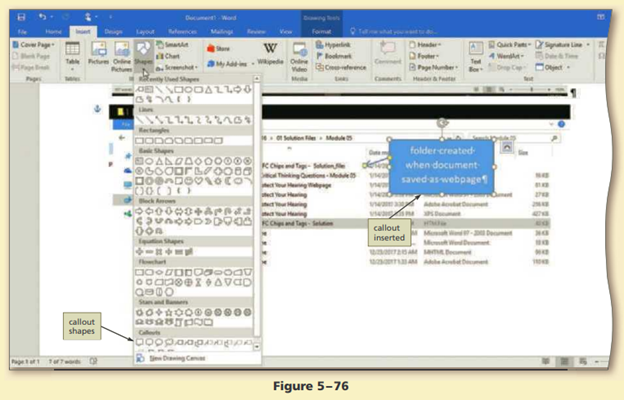Open the File tab
624x400 pixels.
coord(22,31)
